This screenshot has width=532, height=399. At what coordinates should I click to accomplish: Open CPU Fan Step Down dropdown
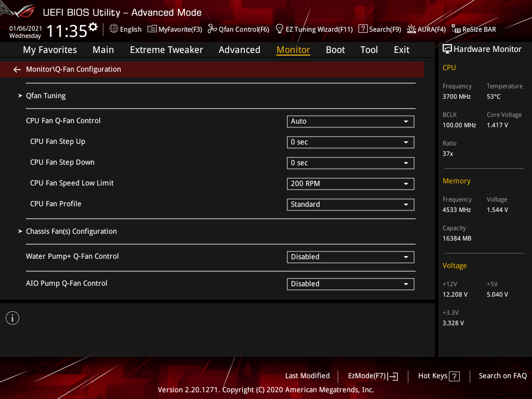click(x=351, y=163)
